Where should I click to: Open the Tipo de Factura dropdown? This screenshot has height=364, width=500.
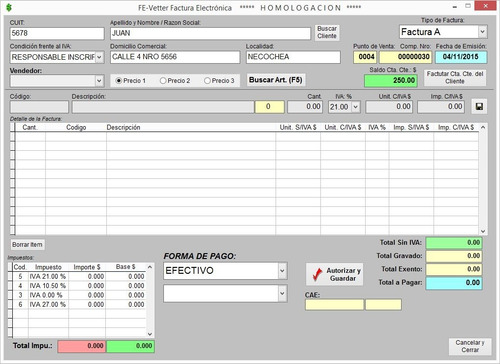[x=482, y=32]
